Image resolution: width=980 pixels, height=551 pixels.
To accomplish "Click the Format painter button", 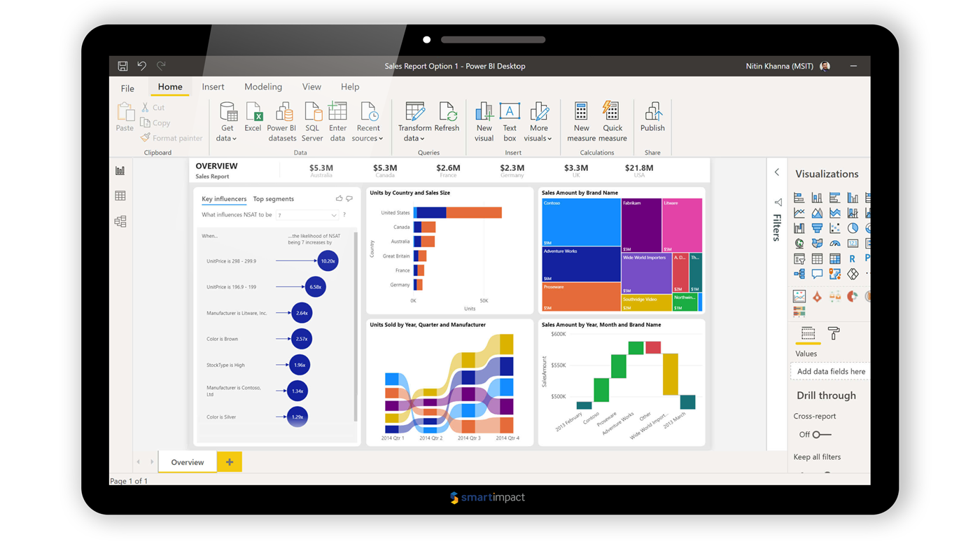I will [x=171, y=138].
